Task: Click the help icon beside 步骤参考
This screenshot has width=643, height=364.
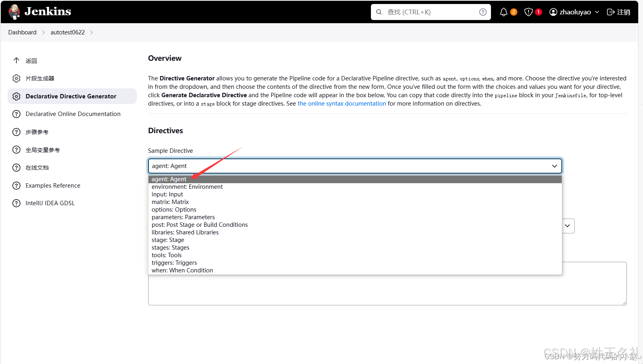Action: click(16, 132)
